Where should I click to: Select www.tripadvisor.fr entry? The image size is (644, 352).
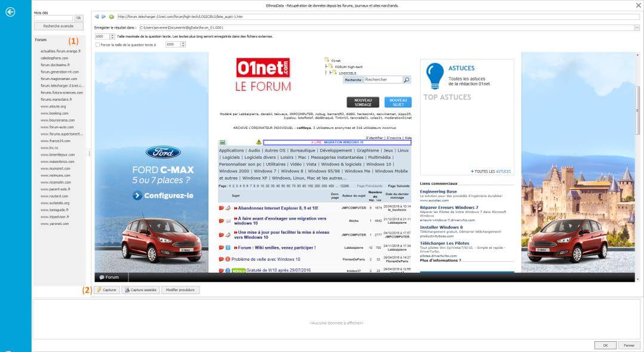[55, 217]
